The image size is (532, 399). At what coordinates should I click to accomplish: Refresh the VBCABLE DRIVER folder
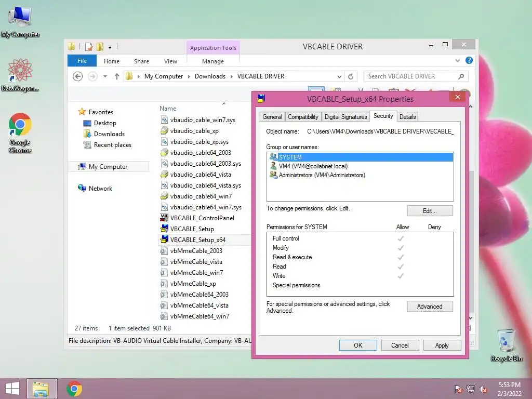click(x=351, y=77)
